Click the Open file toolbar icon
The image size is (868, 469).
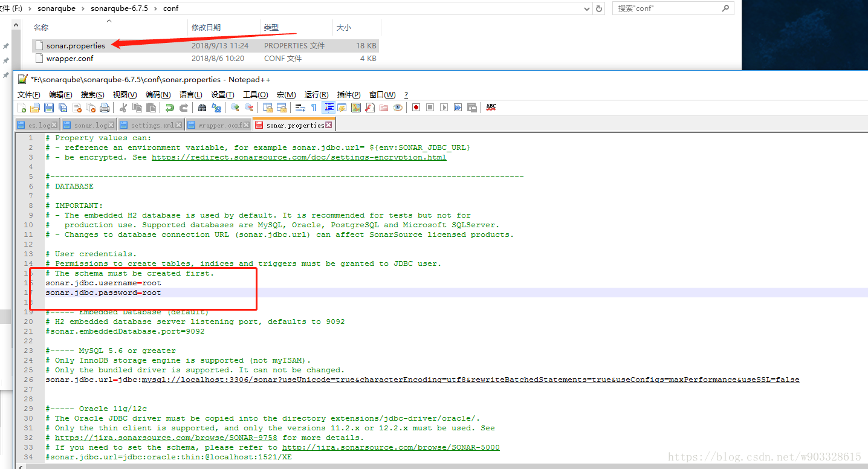[35, 108]
